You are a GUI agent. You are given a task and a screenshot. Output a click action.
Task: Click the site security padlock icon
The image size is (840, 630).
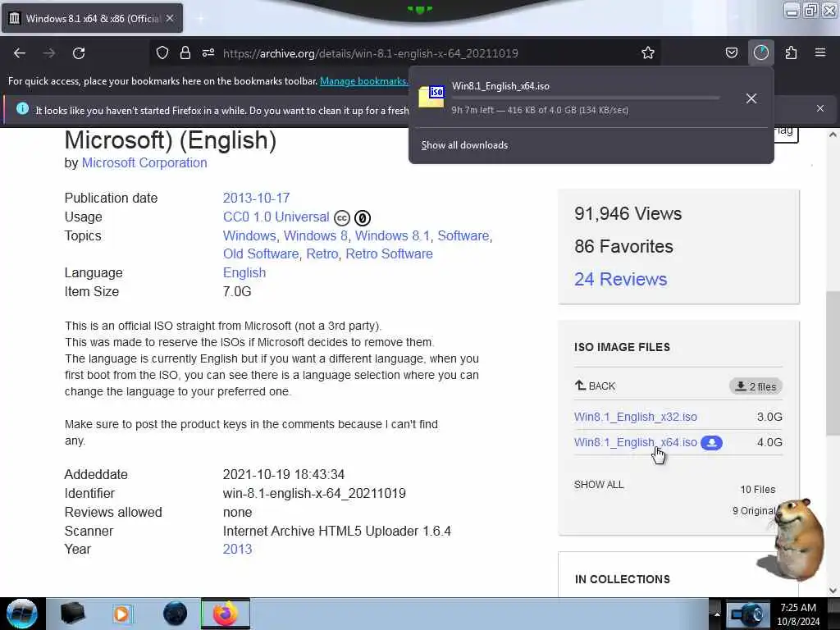pyautogui.click(x=185, y=53)
